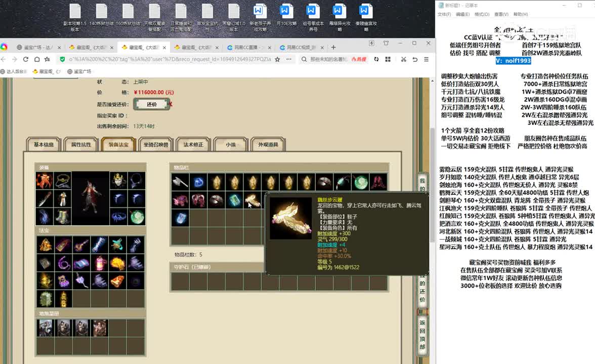Click the pink armor item in second inventory row
This screenshot has height=364, width=595.
pyautogui.click(x=180, y=200)
